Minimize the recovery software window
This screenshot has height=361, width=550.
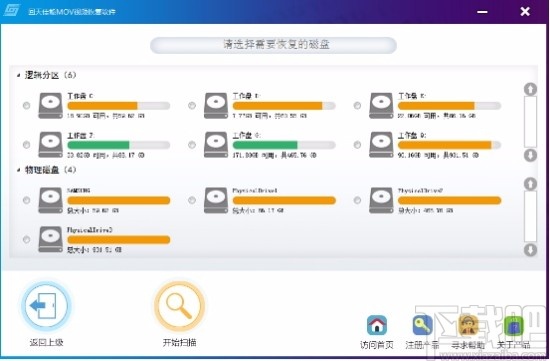click(x=482, y=12)
